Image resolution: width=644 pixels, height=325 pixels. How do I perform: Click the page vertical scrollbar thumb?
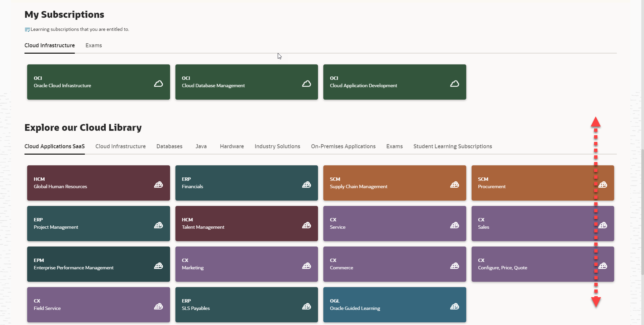642,212
